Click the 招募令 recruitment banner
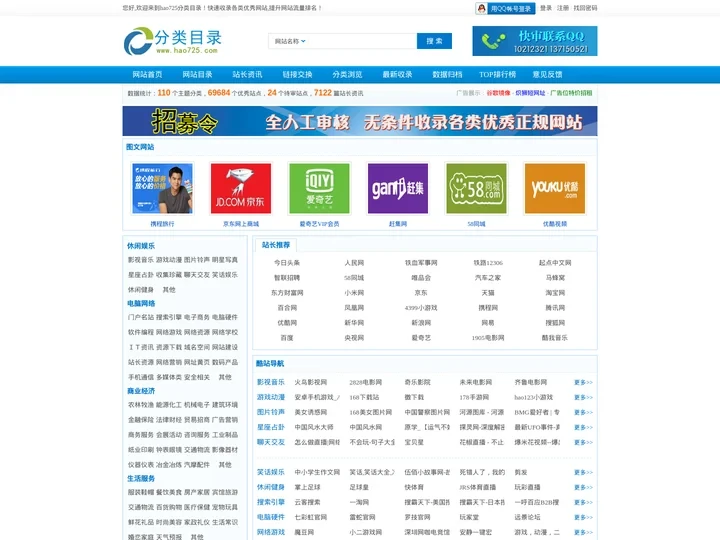Screen dimensions: 720x540 360,121
